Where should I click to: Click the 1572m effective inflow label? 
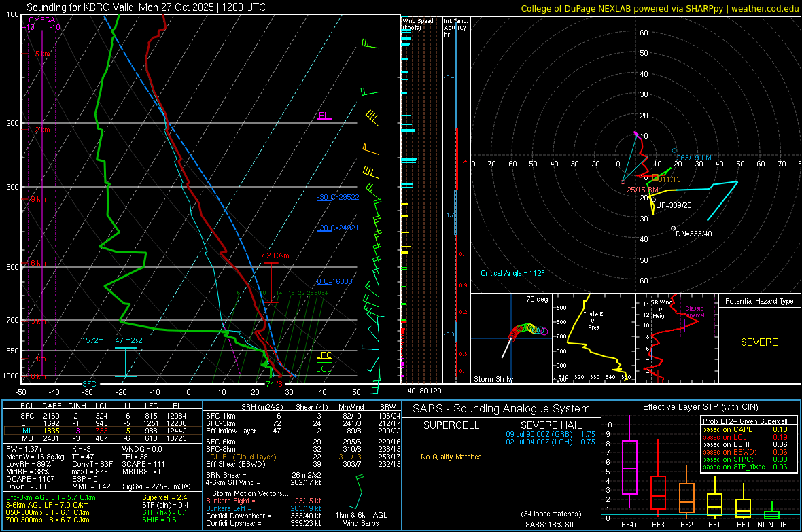click(x=92, y=340)
